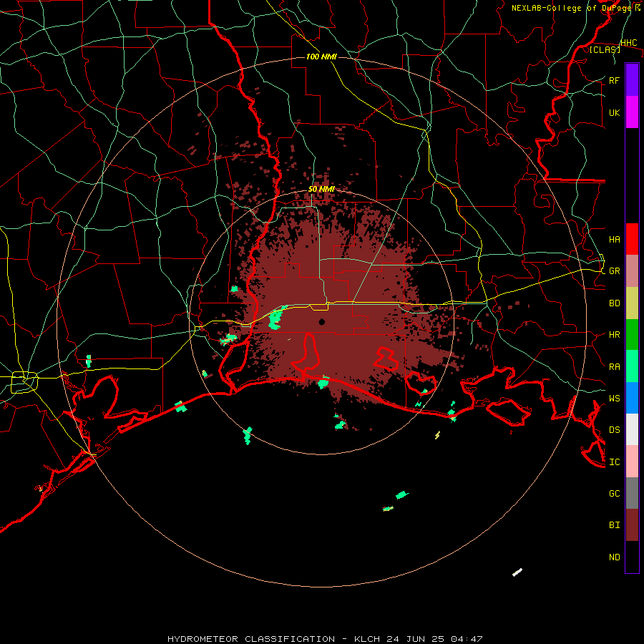Select the GR pink legend swatch
The image size is (644, 644).
coord(632,270)
